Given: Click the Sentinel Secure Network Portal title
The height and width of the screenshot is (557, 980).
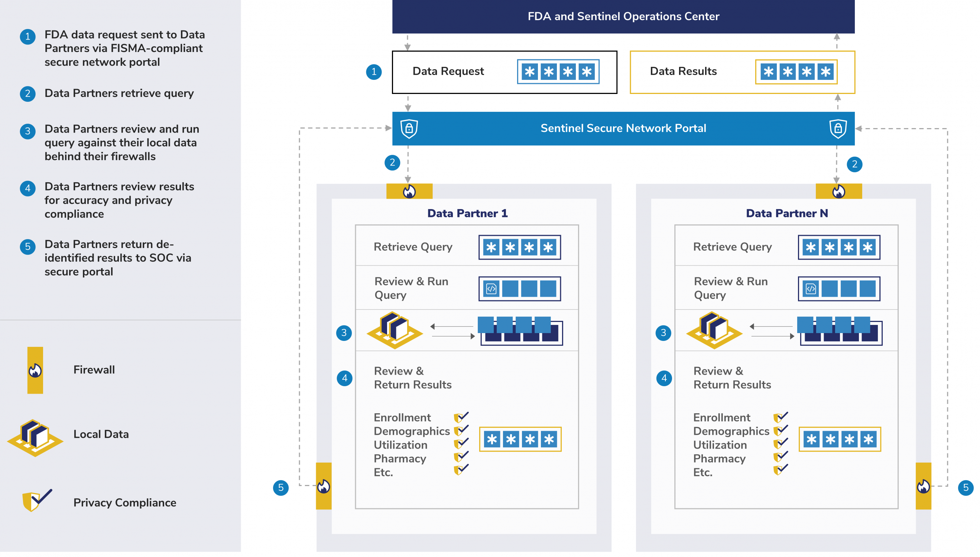Looking at the screenshot, I should (623, 128).
